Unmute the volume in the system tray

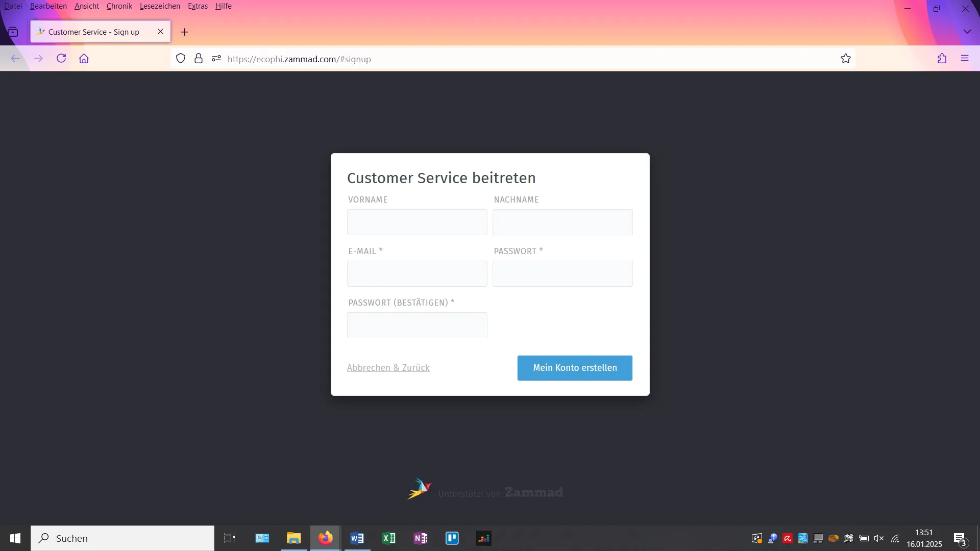click(879, 538)
